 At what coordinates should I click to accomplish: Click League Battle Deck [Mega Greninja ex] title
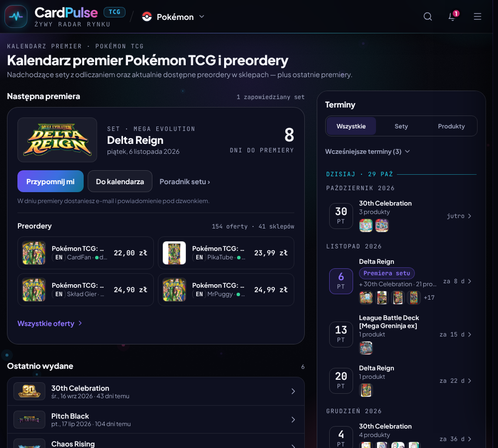click(x=389, y=322)
